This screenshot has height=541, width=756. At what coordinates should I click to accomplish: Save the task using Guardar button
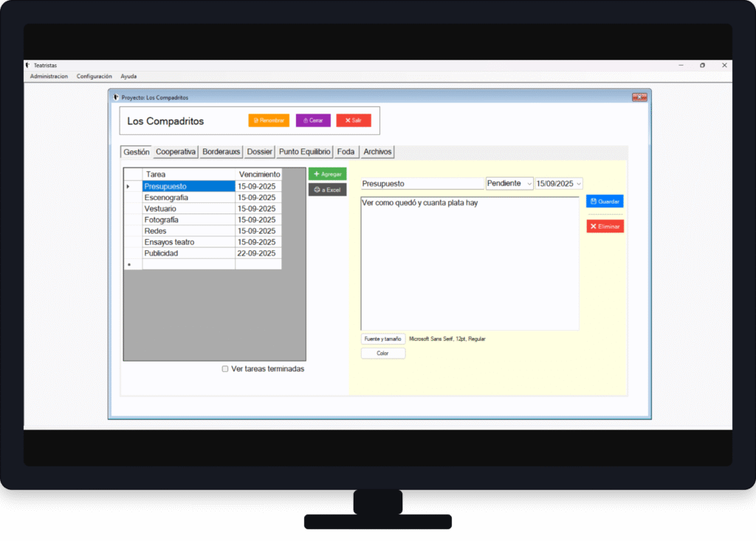click(605, 201)
